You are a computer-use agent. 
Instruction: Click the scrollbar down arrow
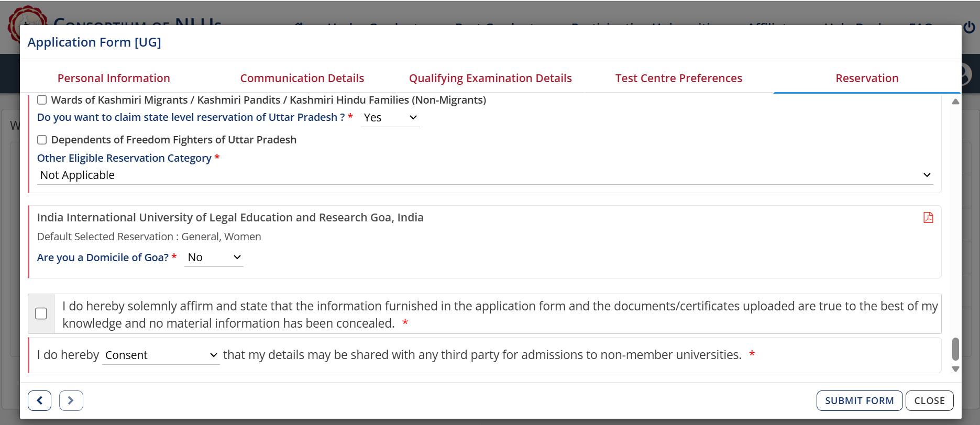pos(955,369)
